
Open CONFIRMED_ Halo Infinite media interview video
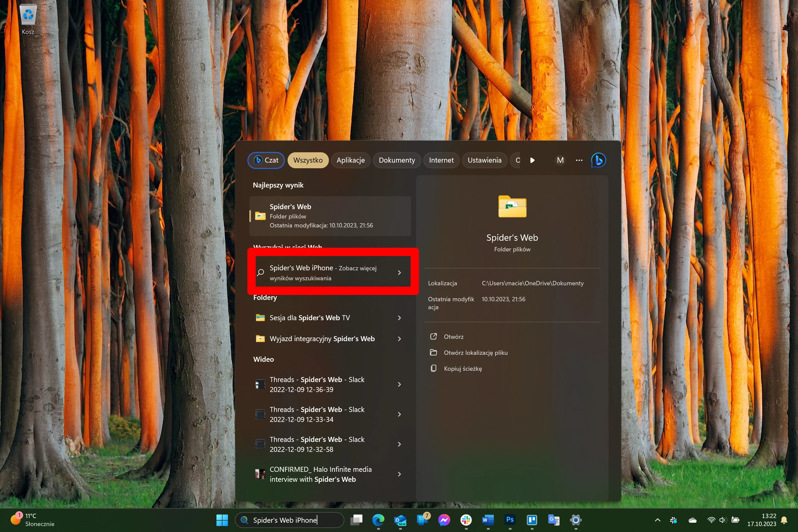pos(330,474)
